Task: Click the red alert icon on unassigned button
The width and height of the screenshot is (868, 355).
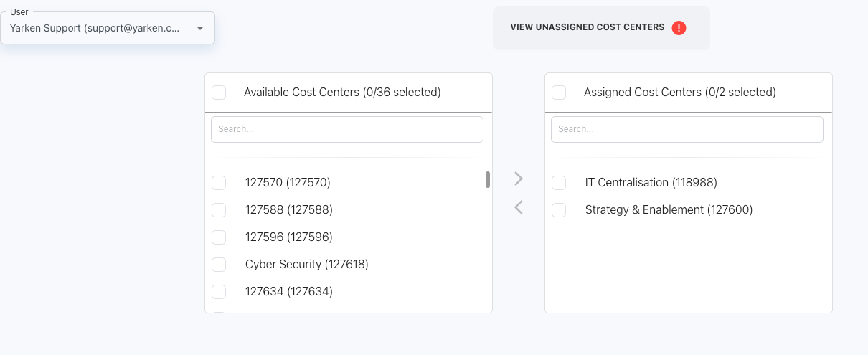Action: click(x=679, y=28)
